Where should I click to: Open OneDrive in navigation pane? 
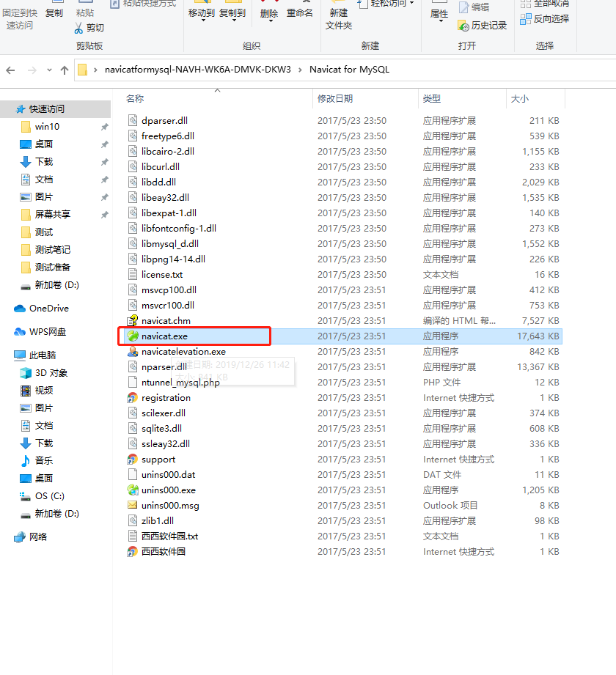point(41,309)
